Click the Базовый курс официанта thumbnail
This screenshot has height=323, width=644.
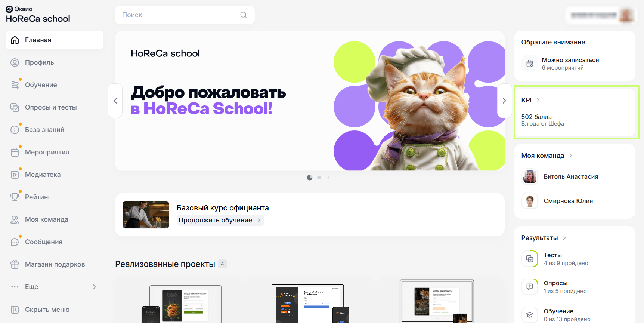tap(146, 215)
